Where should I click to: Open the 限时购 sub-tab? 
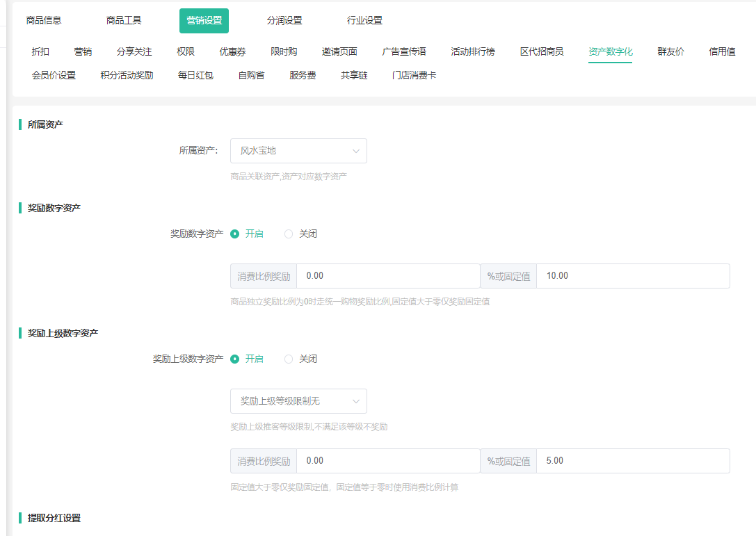click(284, 51)
